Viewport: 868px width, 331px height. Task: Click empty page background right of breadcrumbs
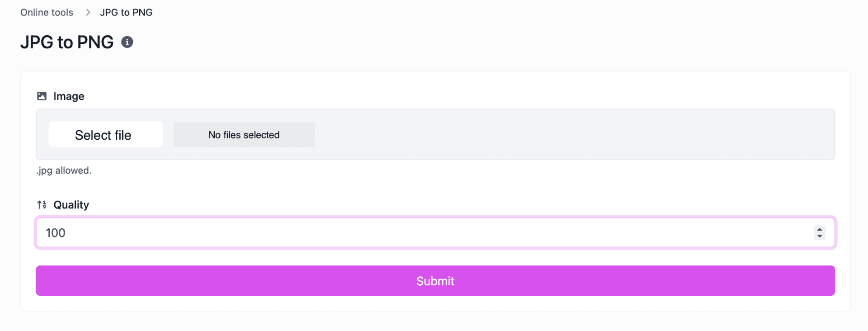497,12
